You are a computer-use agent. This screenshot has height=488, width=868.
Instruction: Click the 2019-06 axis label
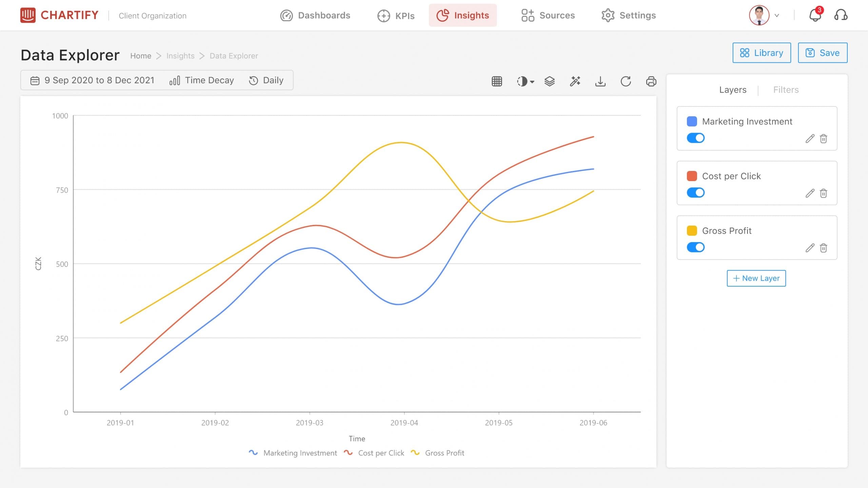pyautogui.click(x=593, y=423)
